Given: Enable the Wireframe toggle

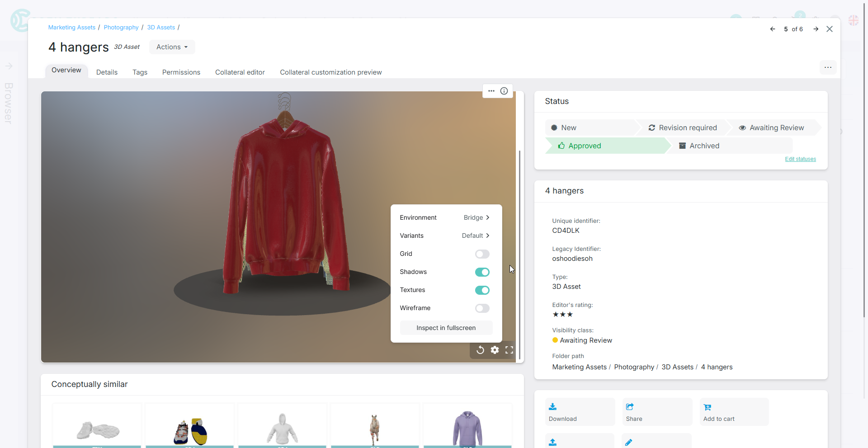Looking at the screenshot, I should (482, 308).
